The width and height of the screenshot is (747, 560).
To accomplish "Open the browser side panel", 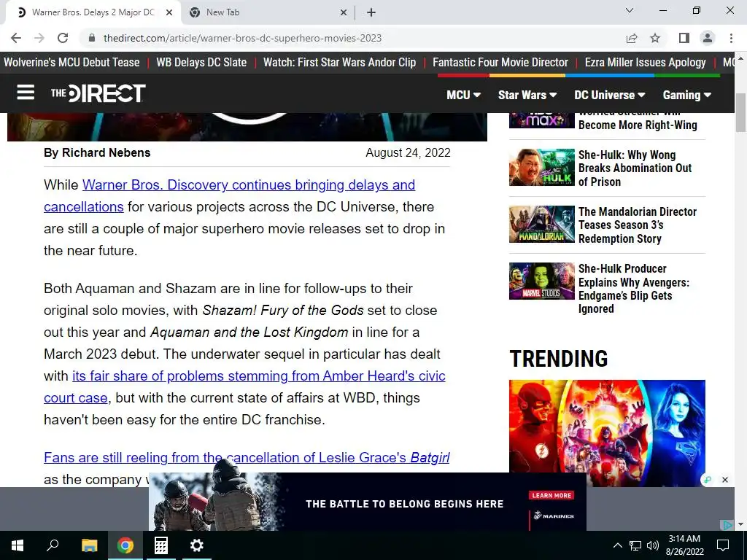I will click(684, 38).
